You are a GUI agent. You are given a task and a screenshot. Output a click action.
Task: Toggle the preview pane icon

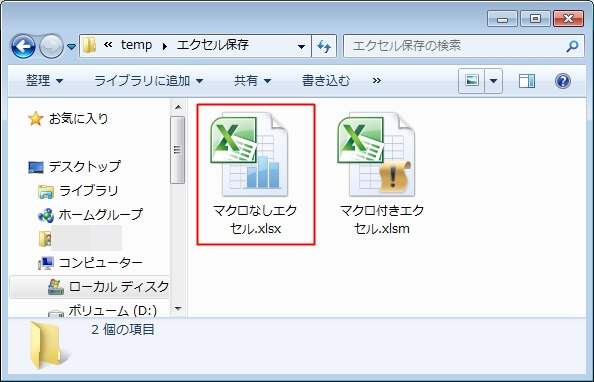pyautogui.click(x=527, y=81)
